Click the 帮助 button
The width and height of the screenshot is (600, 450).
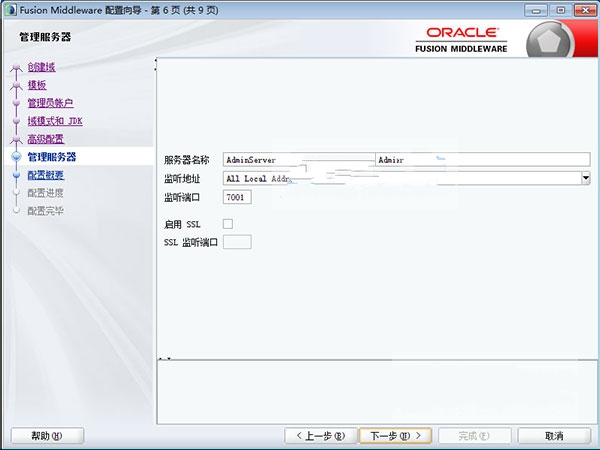47,435
